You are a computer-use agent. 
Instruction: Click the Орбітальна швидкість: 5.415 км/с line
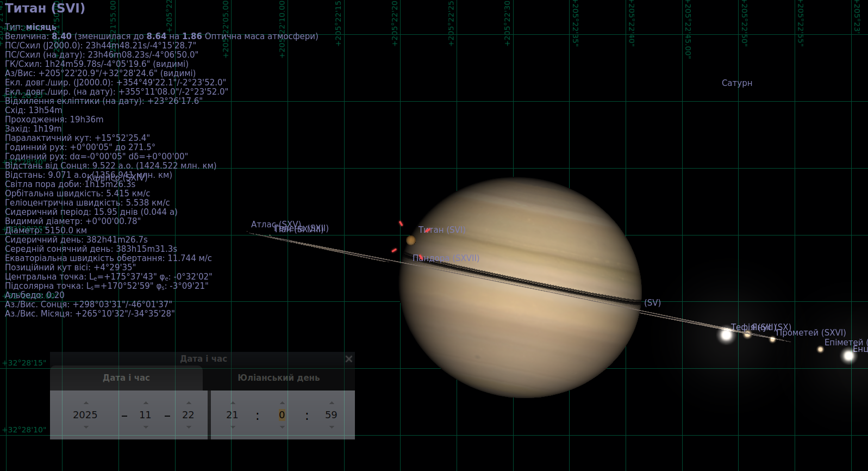(x=78, y=194)
